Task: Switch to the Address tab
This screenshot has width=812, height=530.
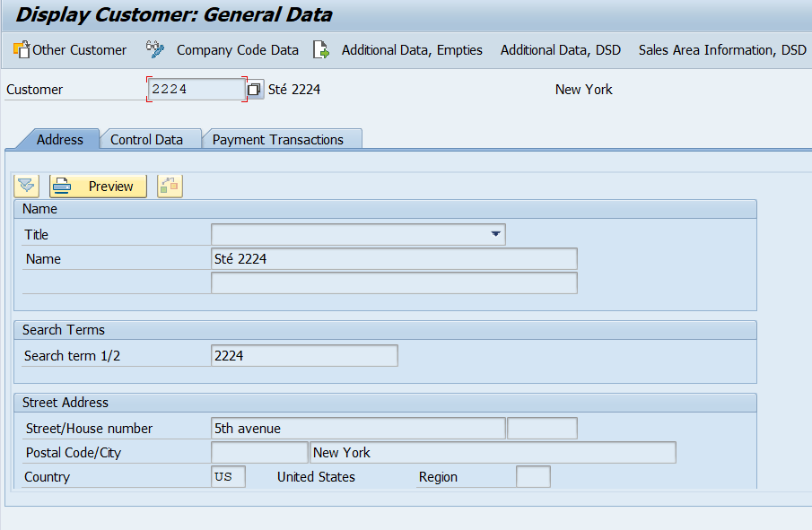Action: pyautogui.click(x=59, y=140)
